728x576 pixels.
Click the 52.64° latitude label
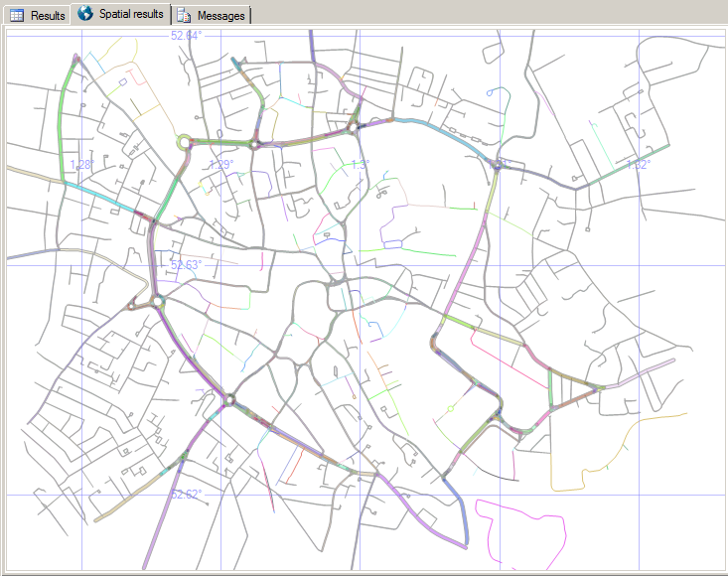186,36
